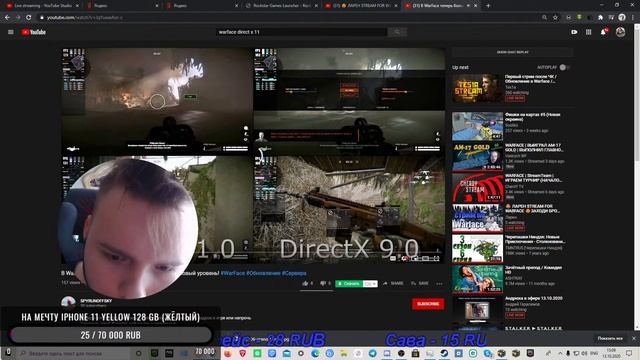This screenshot has height=360, width=640.
Task: Open the TESLA STREAM recommended video thumbnail
Action: 477,88
